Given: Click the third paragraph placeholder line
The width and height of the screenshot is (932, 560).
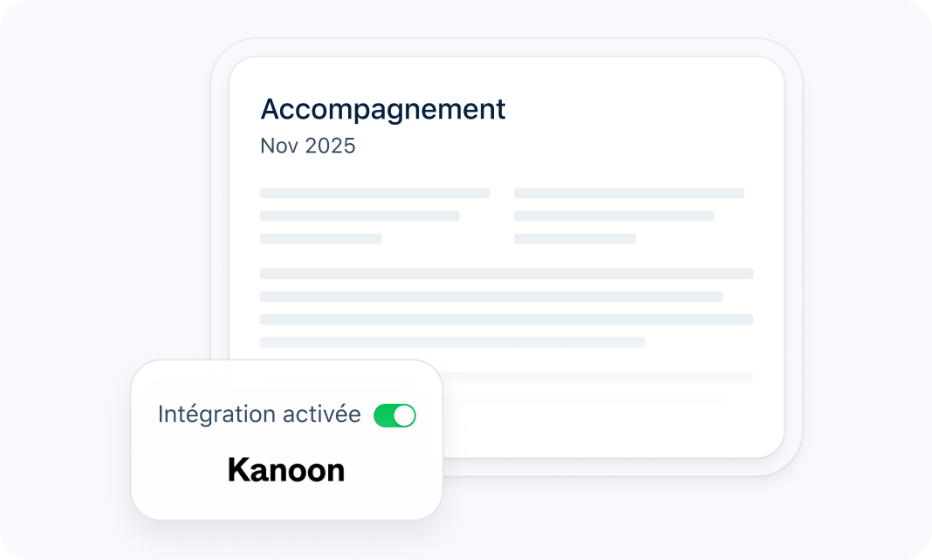Looking at the screenshot, I should (x=506, y=319).
